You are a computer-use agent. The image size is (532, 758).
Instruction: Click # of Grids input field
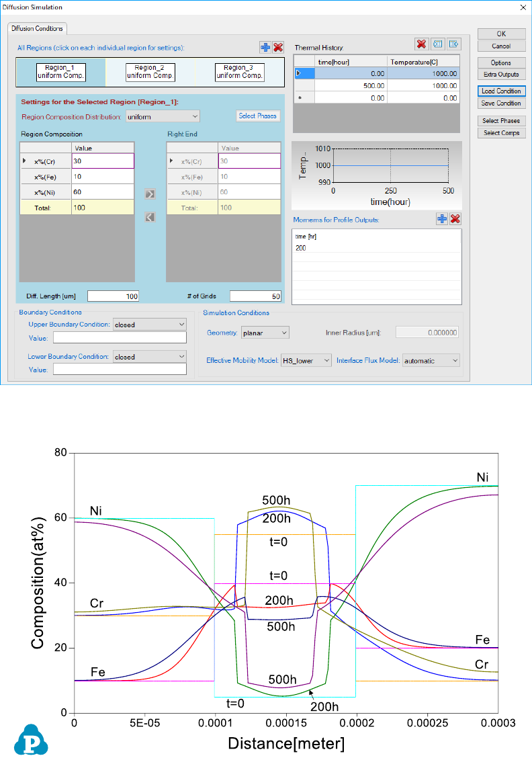coord(256,296)
